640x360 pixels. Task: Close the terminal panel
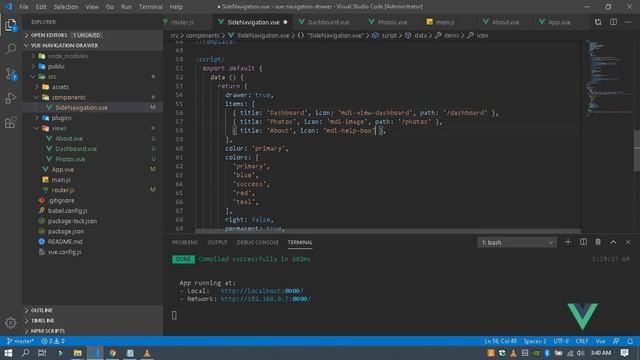click(x=628, y=242)
